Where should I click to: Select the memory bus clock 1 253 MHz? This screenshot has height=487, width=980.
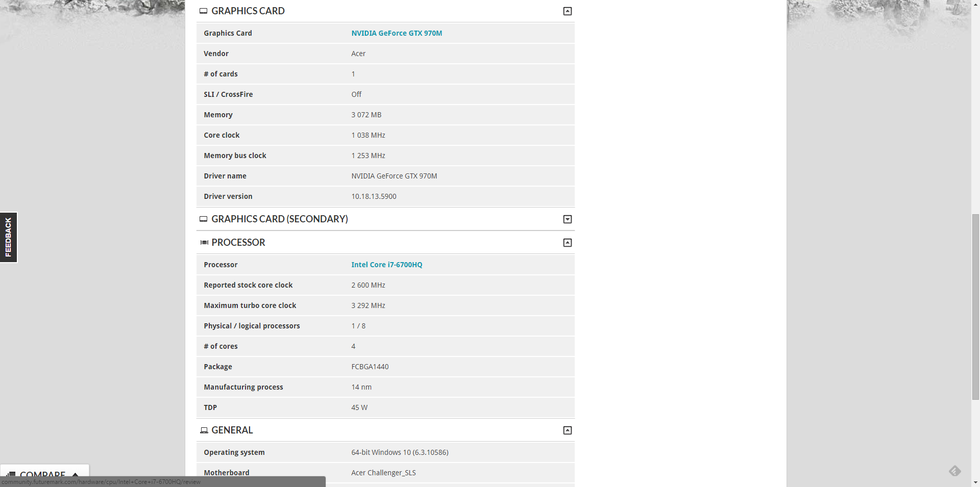pos(368,156)
